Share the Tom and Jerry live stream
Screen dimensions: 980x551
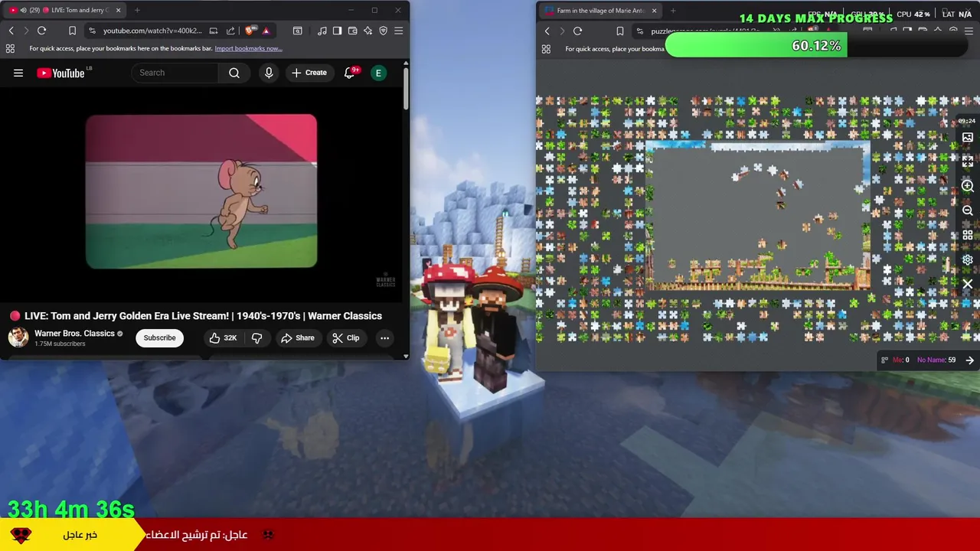[x=297, y=337]
